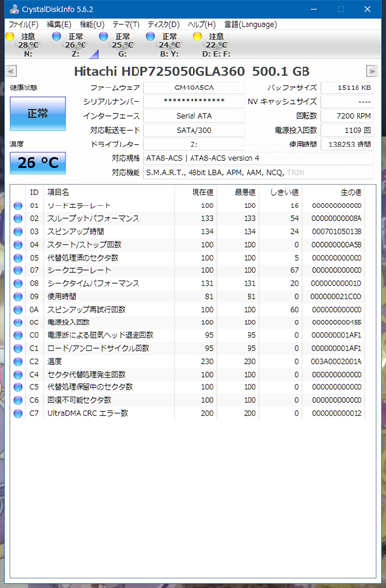Click raw value 000701050138
Image resolution: width=386 pixels, height=588 pixels.
pos(337,232)
